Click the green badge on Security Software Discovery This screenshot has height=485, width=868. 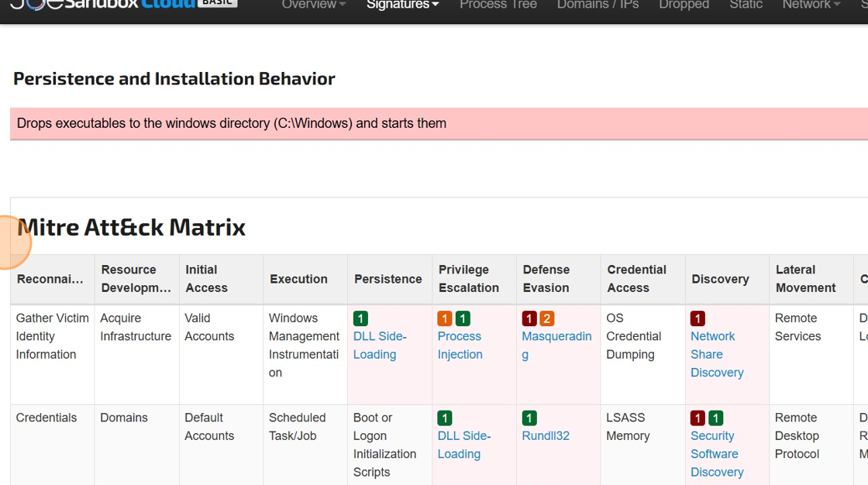pos(716,418)
